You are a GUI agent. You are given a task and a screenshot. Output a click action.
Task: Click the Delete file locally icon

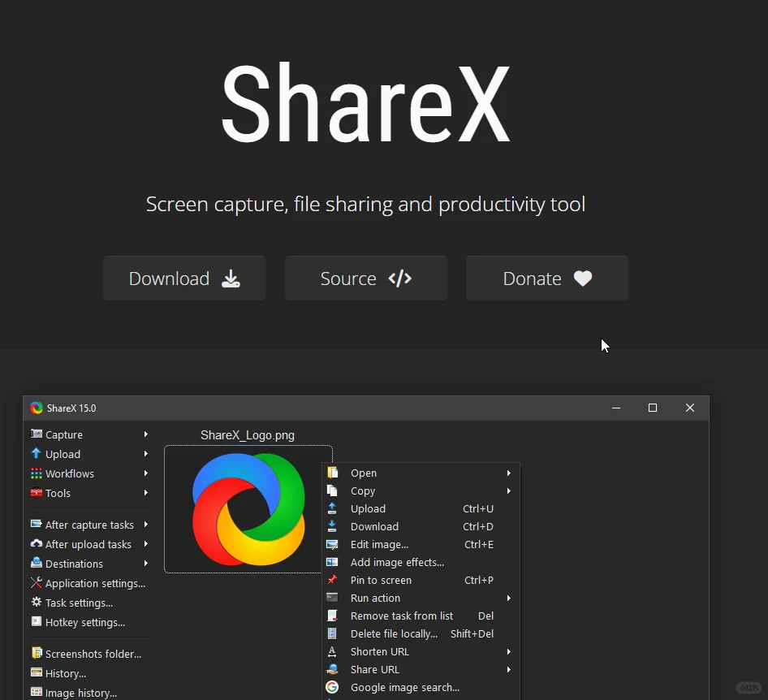(332, 633)
